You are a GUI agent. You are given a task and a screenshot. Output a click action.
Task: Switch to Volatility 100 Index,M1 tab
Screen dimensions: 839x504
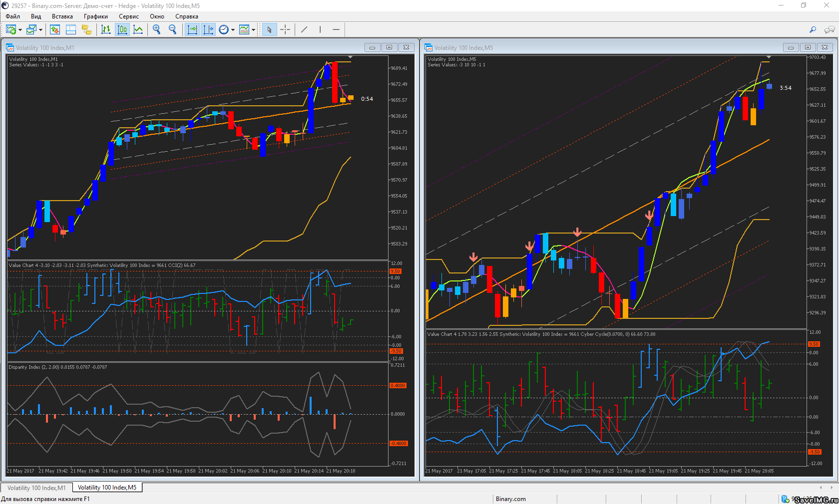36,488
